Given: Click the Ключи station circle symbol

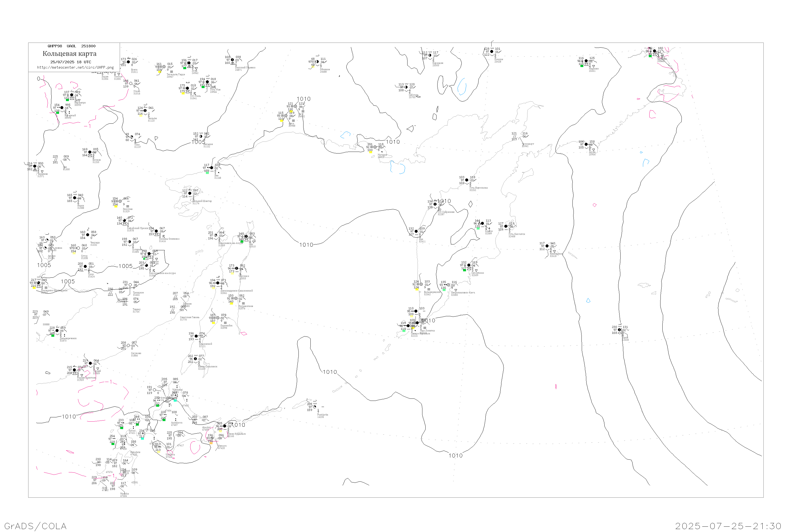Looking at the screenshot, I should click(483, 224).
